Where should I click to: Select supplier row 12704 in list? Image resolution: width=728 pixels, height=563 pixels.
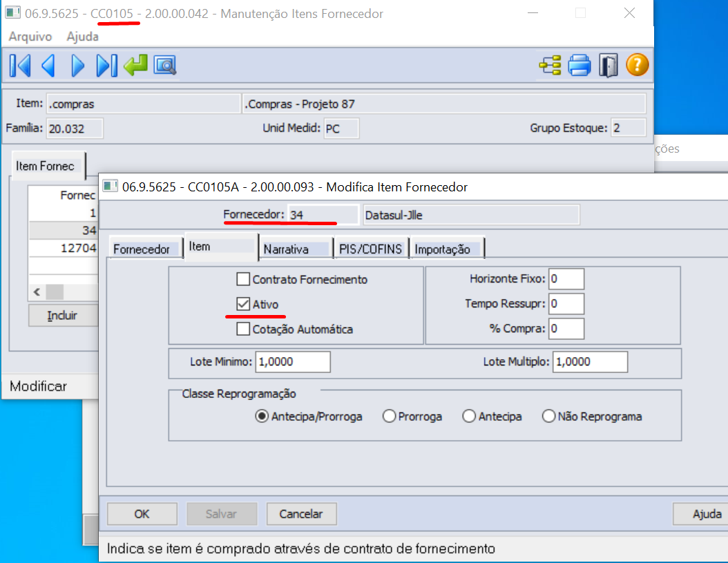click(64, 248)
